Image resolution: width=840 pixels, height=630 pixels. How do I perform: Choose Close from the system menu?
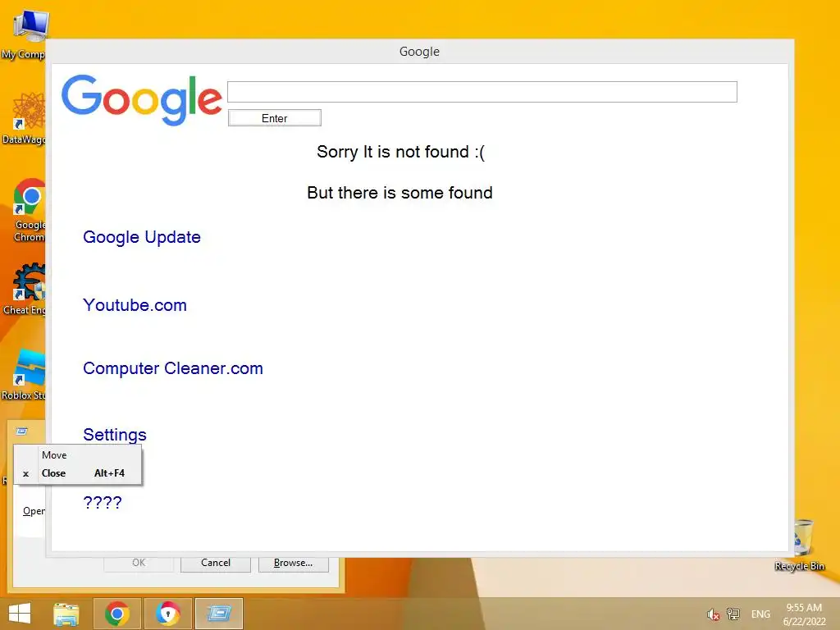click(78, 473)
